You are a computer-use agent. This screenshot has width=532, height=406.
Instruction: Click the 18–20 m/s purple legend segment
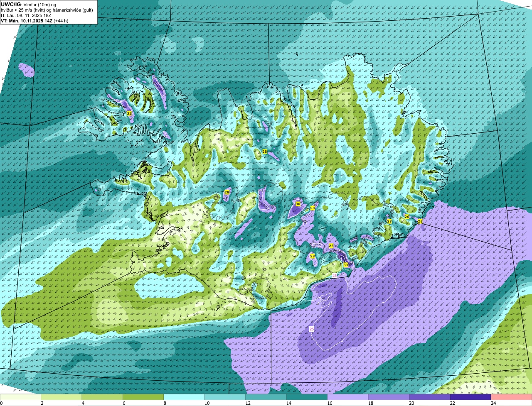click(x=389, y=397)
